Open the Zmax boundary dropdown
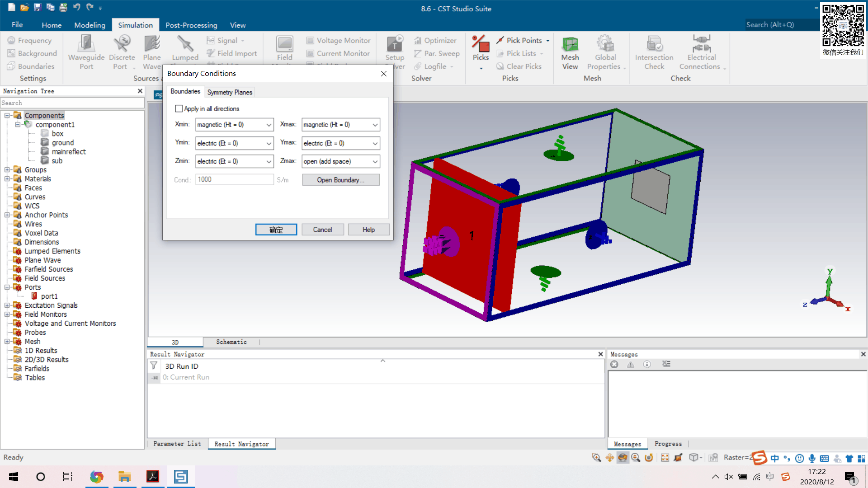 tap(375, 161)
